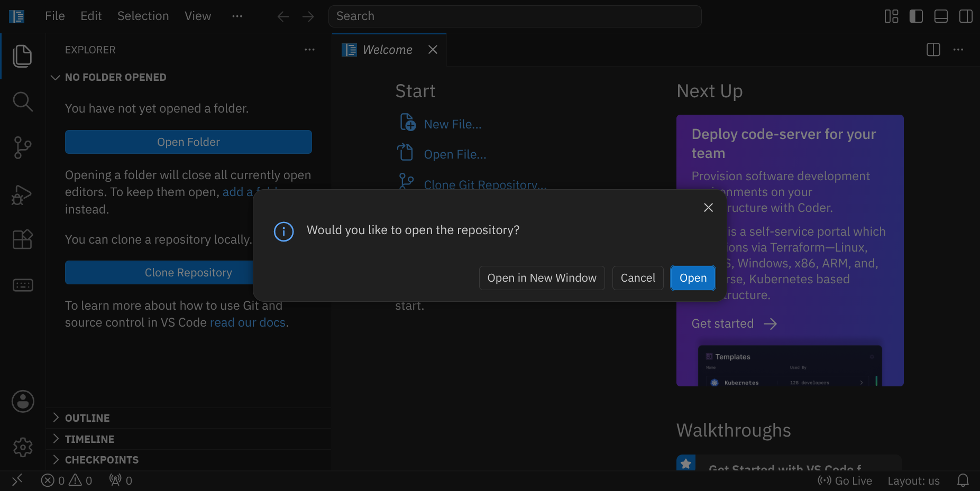This screenshot has width=980, height=491.
Task: Open errors and warnings in status bar
Action: pos(67,480)
